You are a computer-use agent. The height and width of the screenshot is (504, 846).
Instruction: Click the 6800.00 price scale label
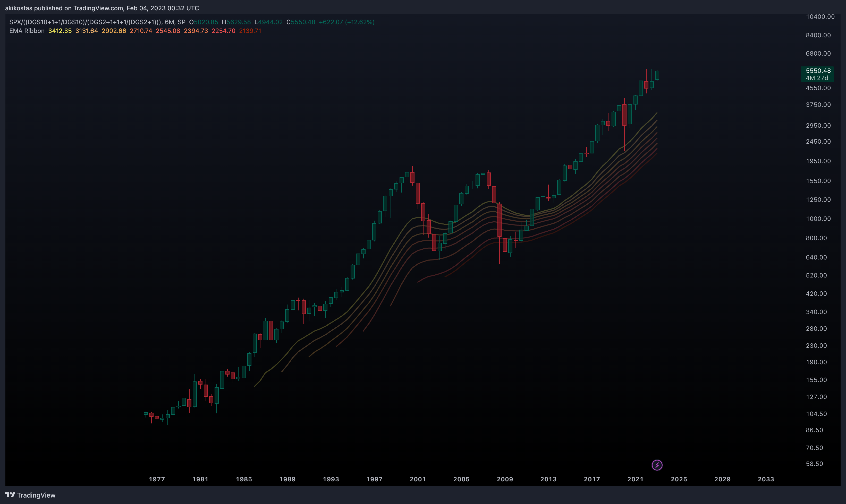pos(818,54)
